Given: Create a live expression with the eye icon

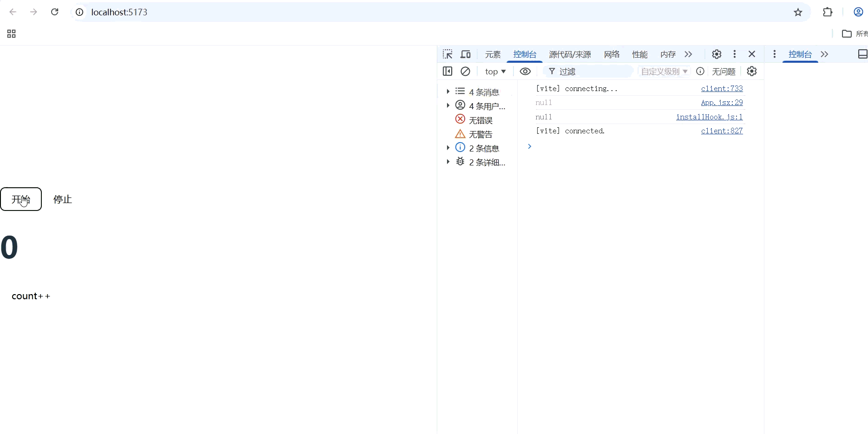Looking at the screenshot, I should point(525,71).
